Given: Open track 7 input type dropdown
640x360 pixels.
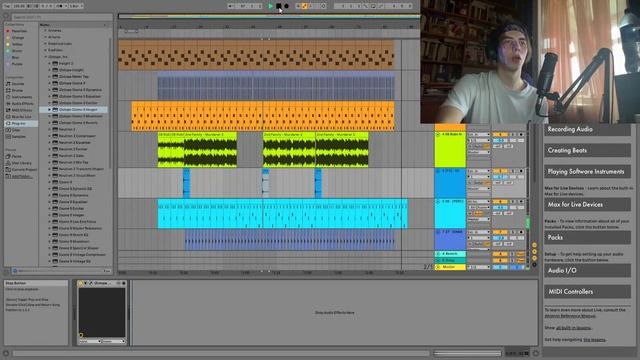Looking at the screenshot, I should tap(478, 232).
